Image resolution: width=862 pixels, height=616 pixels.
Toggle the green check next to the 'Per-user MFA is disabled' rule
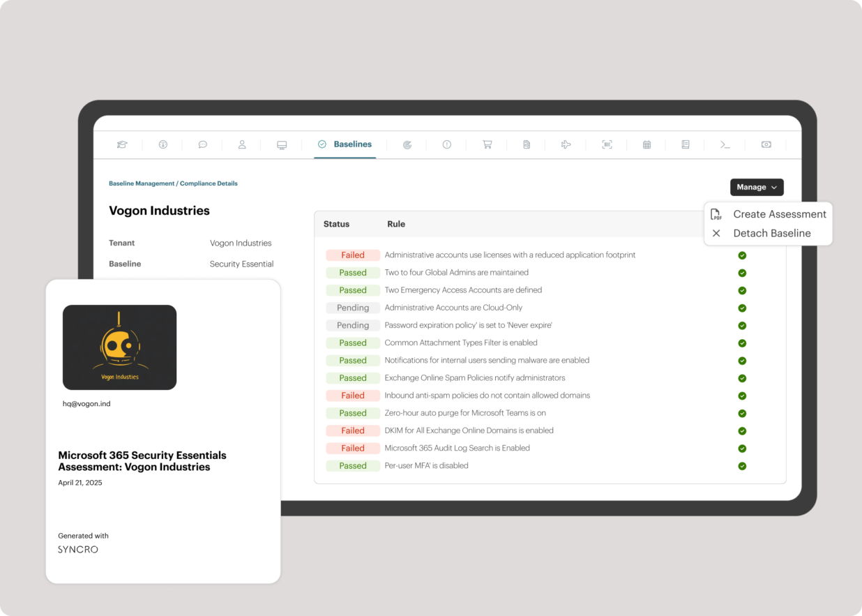(x=742, y=465)
